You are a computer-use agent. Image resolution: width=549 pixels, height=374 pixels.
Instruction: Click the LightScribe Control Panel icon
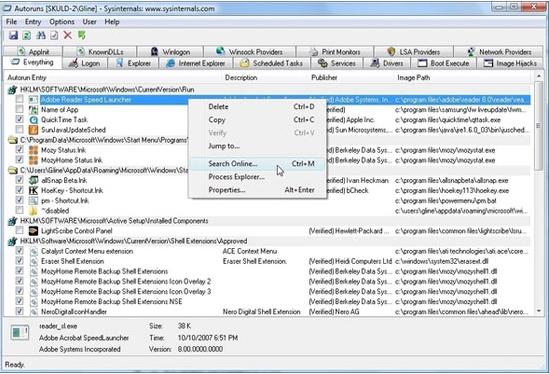pos(33,231)
